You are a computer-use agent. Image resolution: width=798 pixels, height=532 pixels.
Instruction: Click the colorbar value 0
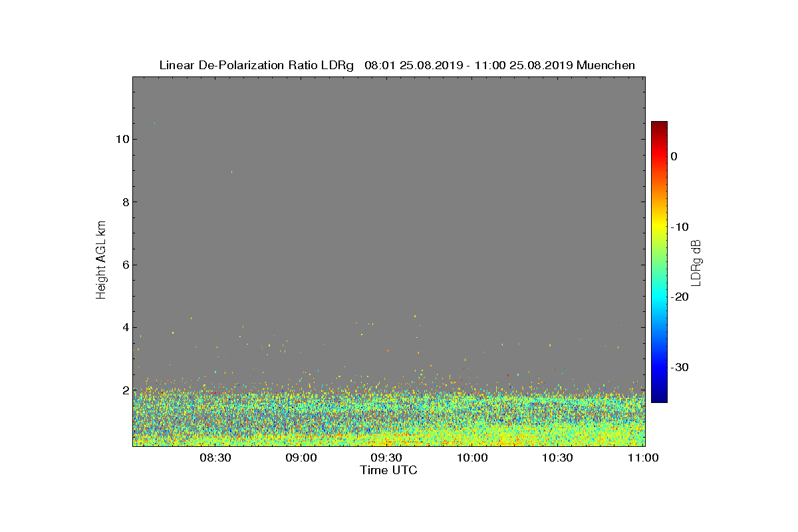pos(674,156)
